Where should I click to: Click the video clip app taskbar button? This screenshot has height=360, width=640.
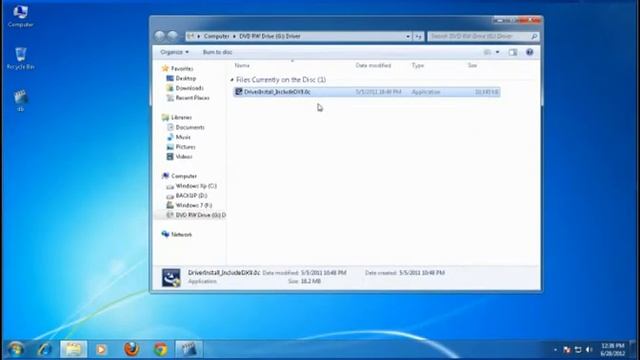tap(189, 349)
